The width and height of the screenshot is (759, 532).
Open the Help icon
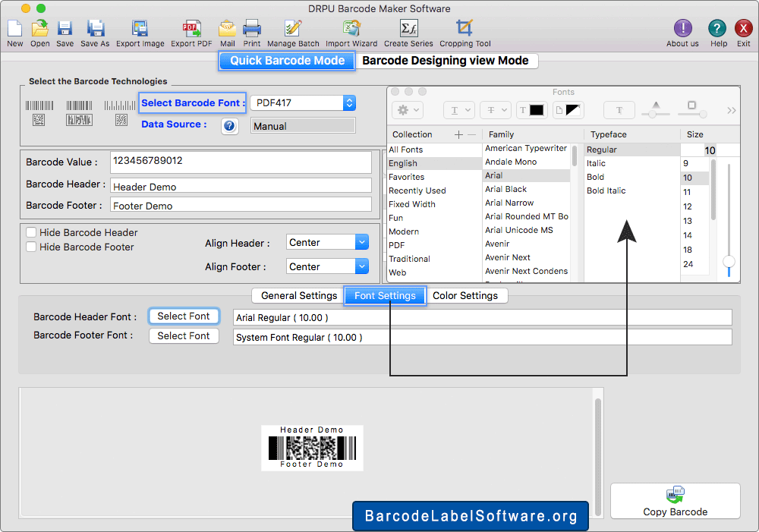click(x=717, y=29)
